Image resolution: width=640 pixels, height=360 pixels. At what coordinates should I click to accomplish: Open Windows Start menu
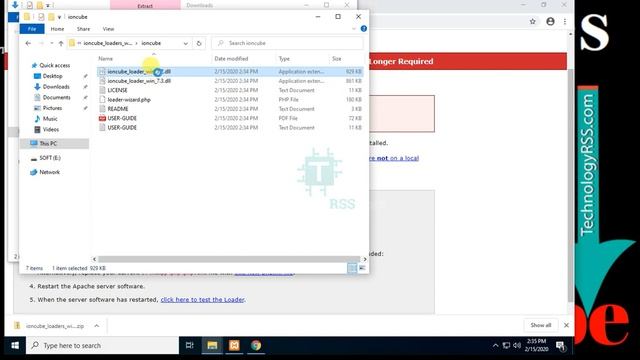(15, 345)
